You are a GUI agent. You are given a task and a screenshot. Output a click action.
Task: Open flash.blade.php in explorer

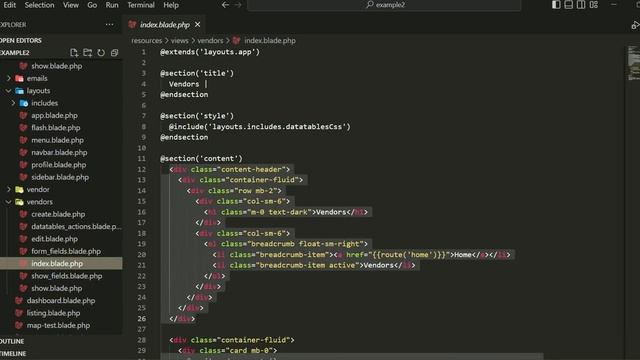(x=56, y=127)
